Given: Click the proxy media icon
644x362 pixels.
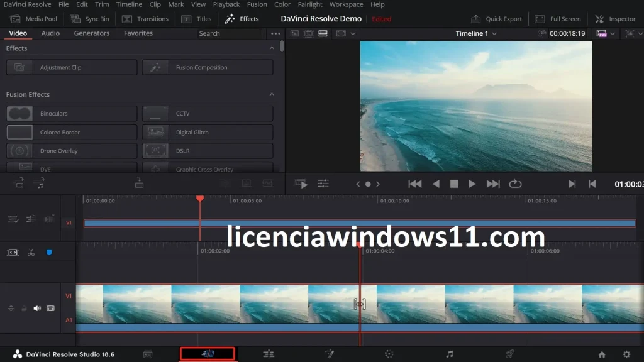Looking at the screenshot, I should [x=602, y=34].
